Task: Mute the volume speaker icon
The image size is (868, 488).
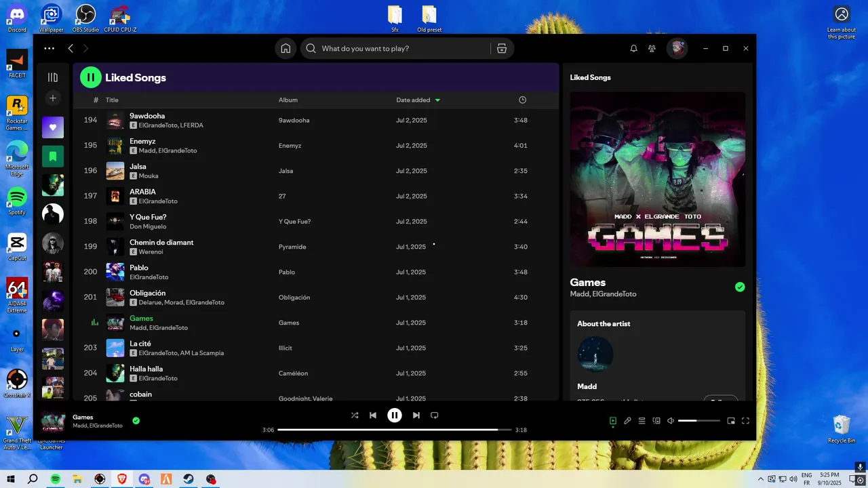Action: click(x=671, y=421)
